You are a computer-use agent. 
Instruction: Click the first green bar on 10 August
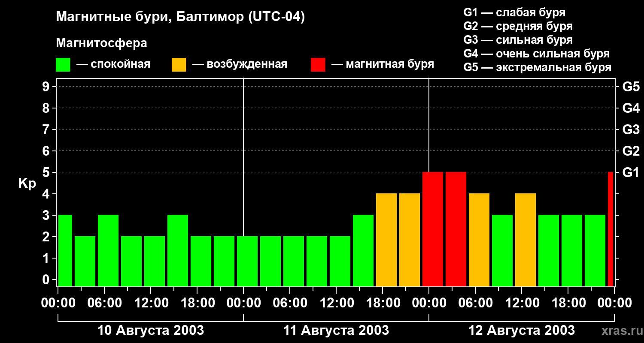(65, 251)
